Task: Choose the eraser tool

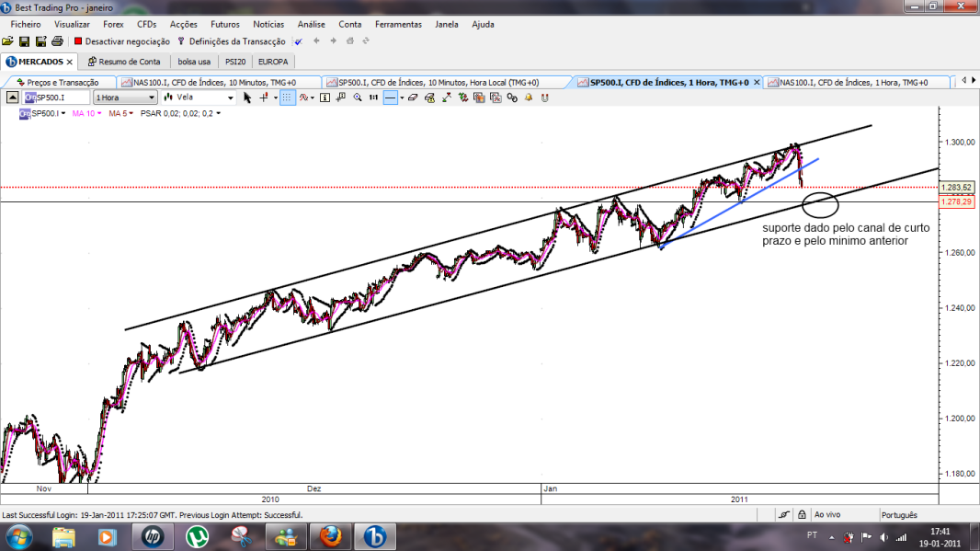Action: point(413,98)
